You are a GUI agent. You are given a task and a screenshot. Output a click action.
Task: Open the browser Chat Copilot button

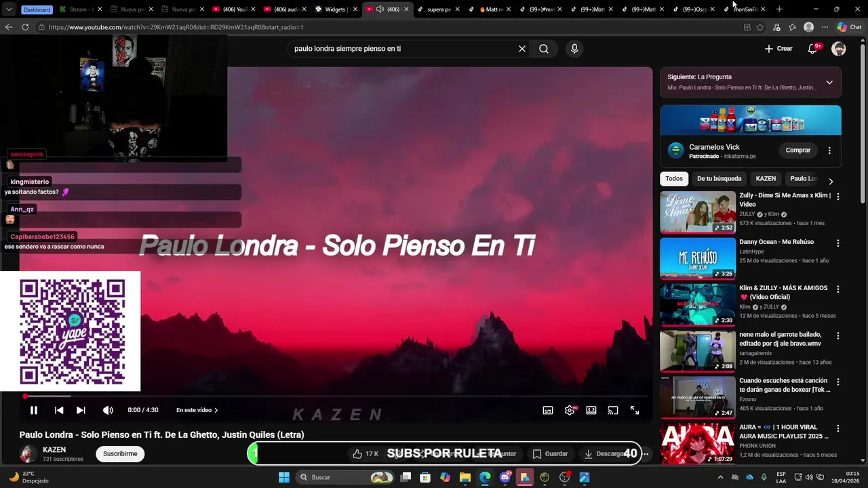tap(849, 27)
